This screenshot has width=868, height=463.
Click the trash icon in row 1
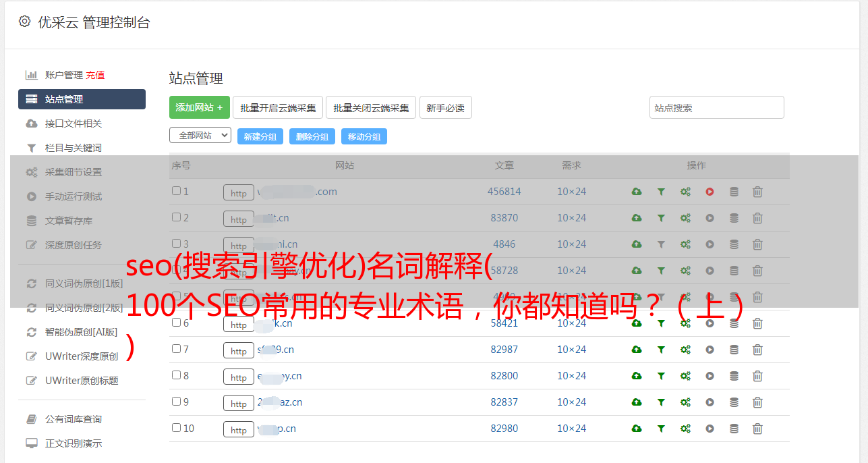point(757,192)
